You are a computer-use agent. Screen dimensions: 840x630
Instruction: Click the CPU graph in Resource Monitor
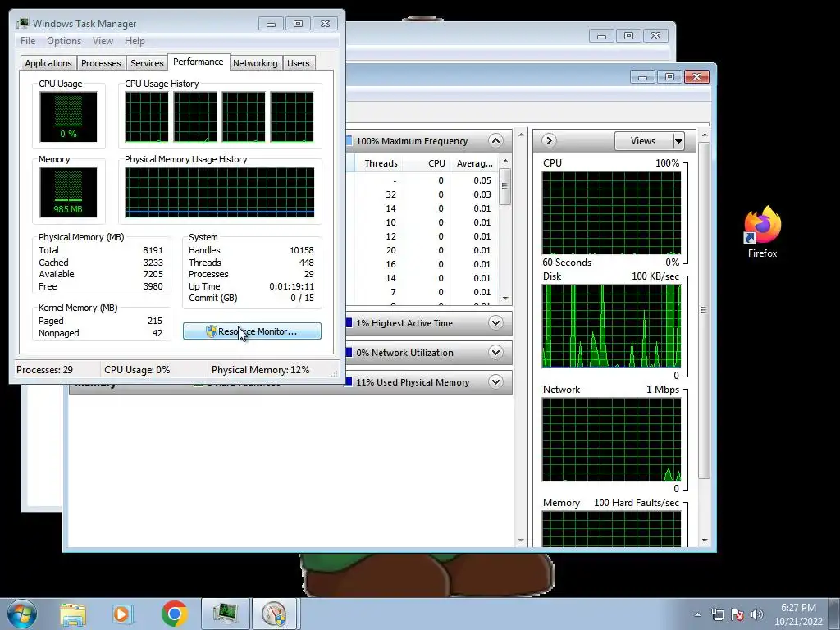(x=611, y=213)
